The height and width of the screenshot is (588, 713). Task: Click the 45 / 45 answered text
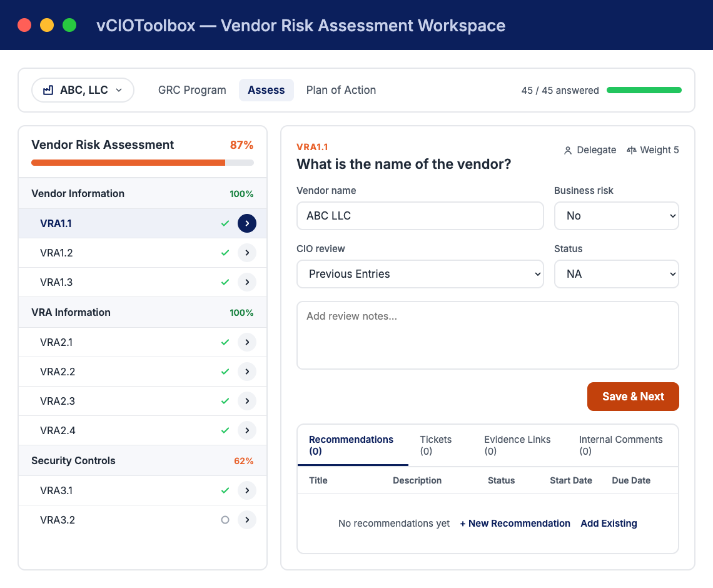(560, 91)
